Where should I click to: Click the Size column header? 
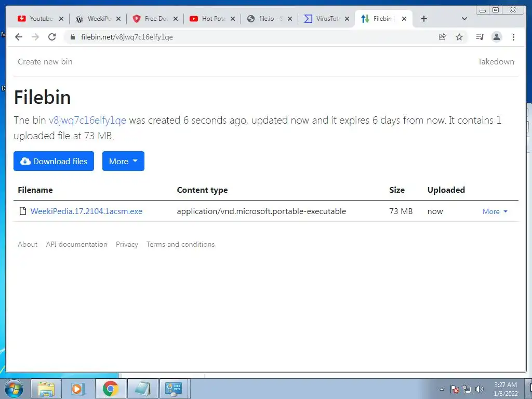(x=397, y=190)
